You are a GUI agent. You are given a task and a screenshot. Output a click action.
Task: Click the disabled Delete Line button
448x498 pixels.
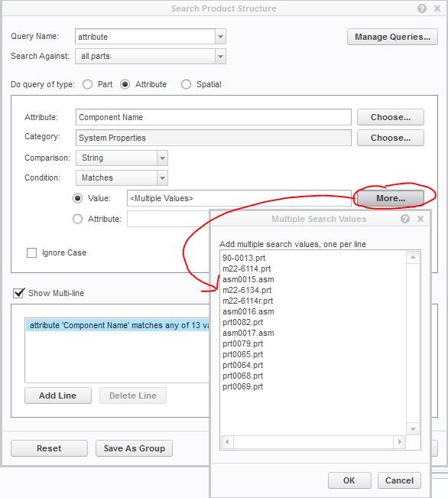[133, 395]
